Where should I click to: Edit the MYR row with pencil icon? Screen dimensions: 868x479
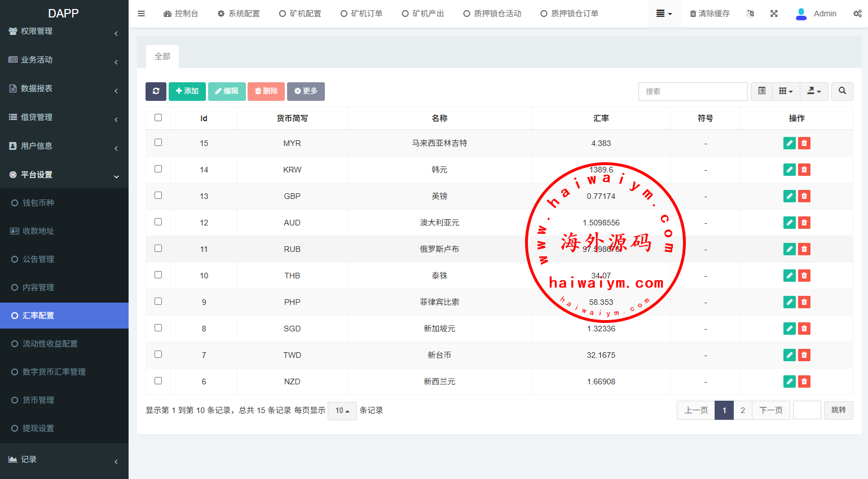[x=789, y=143]
